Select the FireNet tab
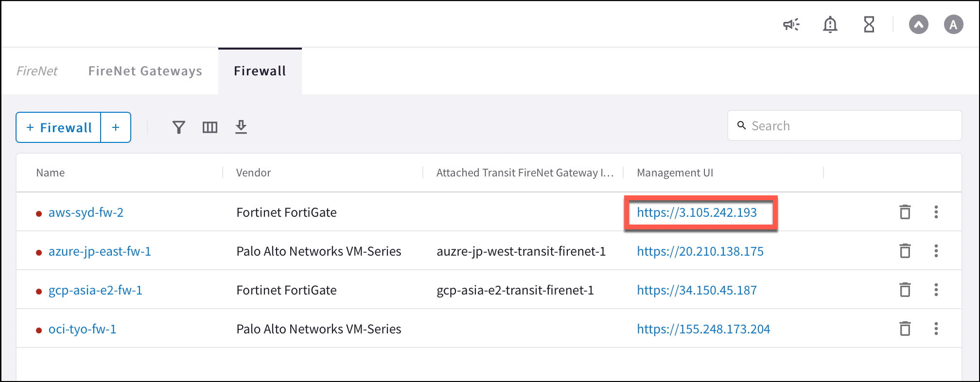Viewport: 980px width, 382px height. tap(37, 71)
